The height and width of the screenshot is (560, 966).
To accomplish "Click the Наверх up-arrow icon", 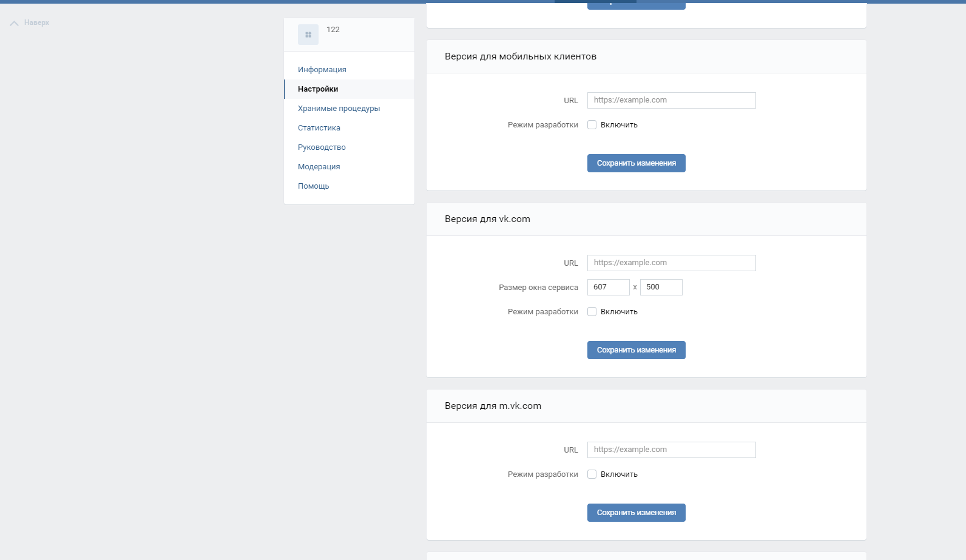I will pyautogui.click(x=14, y=23).
